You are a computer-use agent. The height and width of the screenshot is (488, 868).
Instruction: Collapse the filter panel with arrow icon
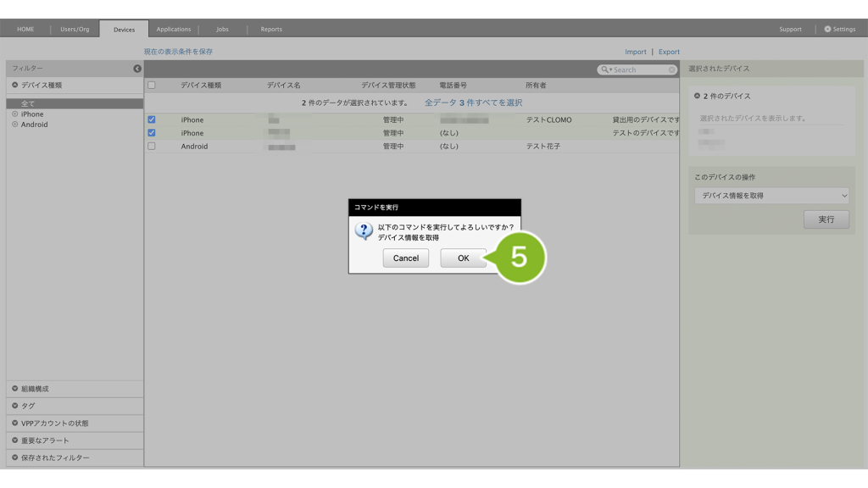click(x=137, y=69)
